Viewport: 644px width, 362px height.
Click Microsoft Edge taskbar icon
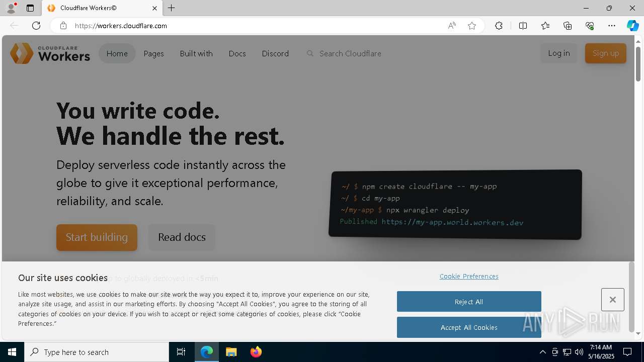[207, 352]
